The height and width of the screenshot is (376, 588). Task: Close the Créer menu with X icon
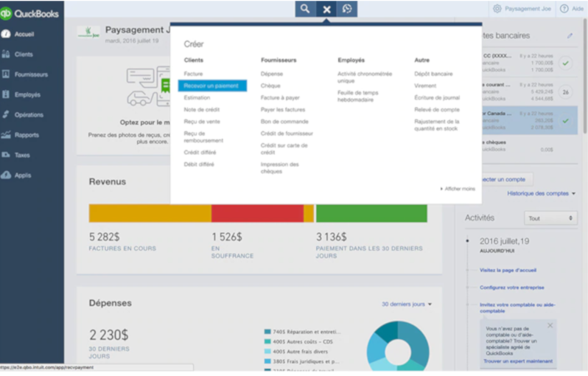pyautogui.click(x=326, y=9)
